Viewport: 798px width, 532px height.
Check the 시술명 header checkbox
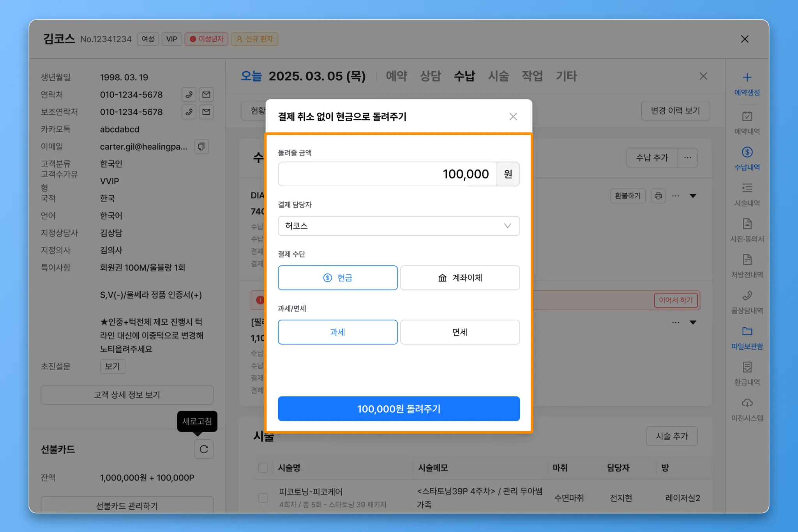(x=263, y=468)
